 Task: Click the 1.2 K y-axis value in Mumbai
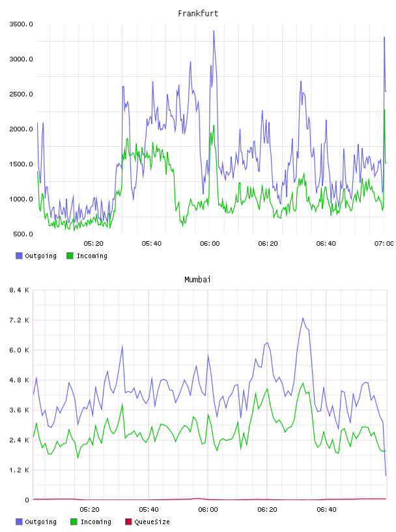pyautogui.click(x=19, y=470)
